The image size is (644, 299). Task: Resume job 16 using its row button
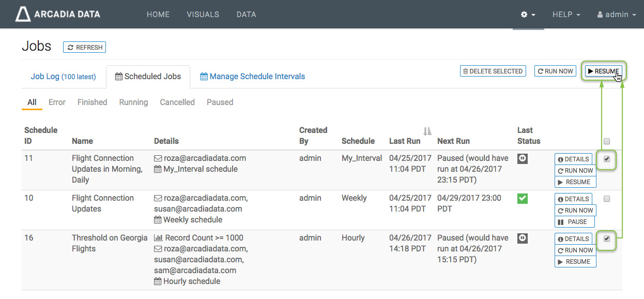(575, 262)
